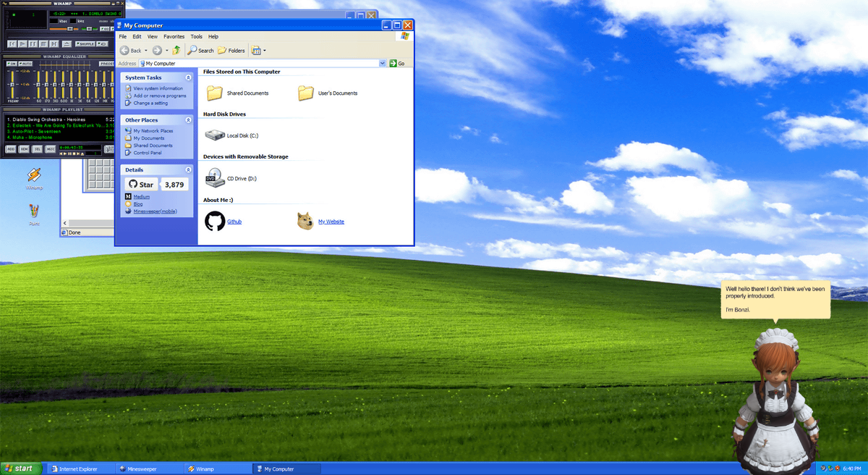Open the Edit menu
The image size is (868, 475).
coord(137,36)
